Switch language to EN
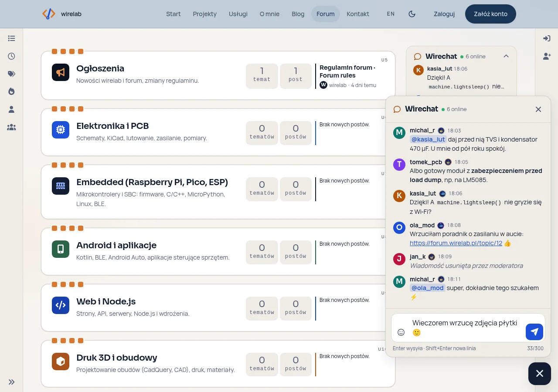 [391, 14]
